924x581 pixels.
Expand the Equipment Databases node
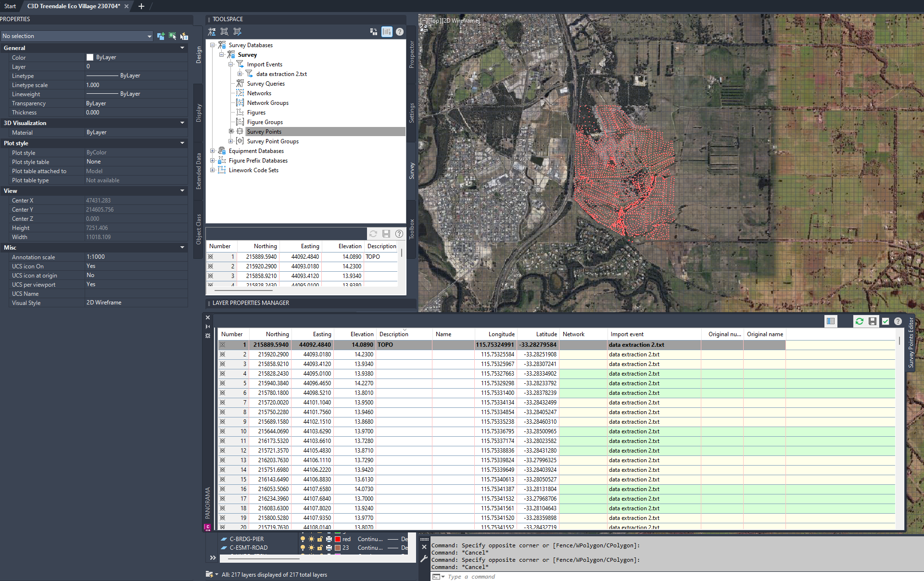(213, 151)
